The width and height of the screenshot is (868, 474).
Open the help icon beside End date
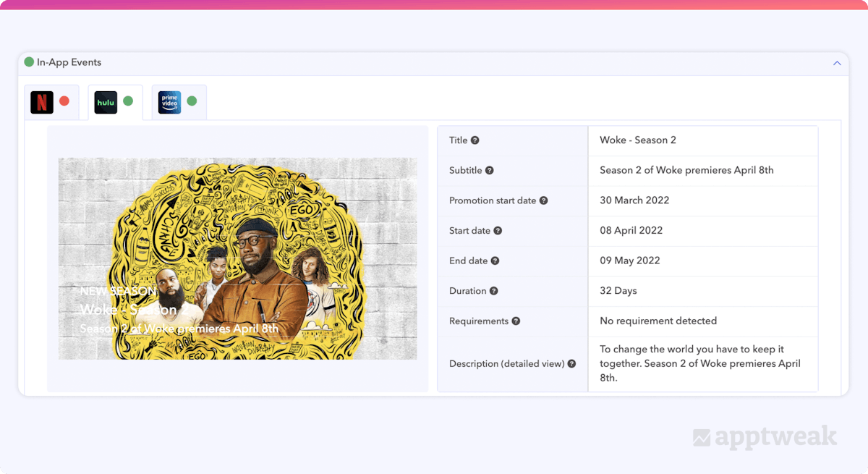[495, 261]
